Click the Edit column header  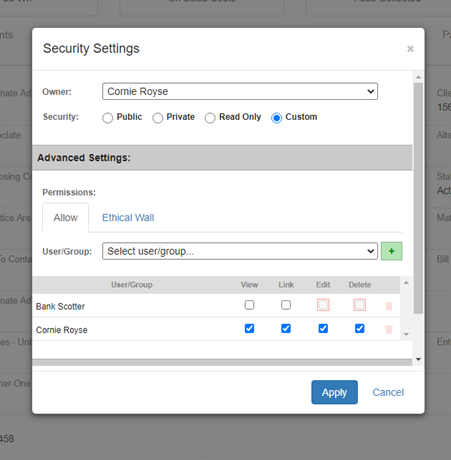click(x=323, y=285)
